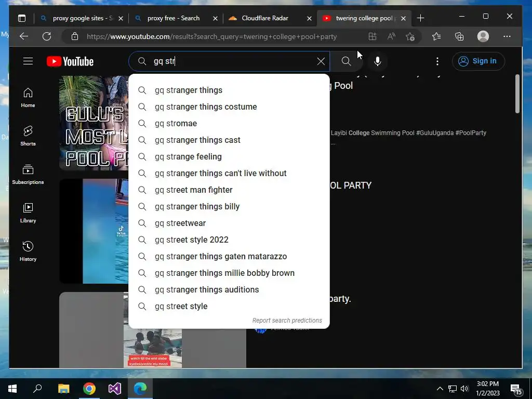
Task: Open Edge Settings and more menu
Action: click(x=507, y=36)
